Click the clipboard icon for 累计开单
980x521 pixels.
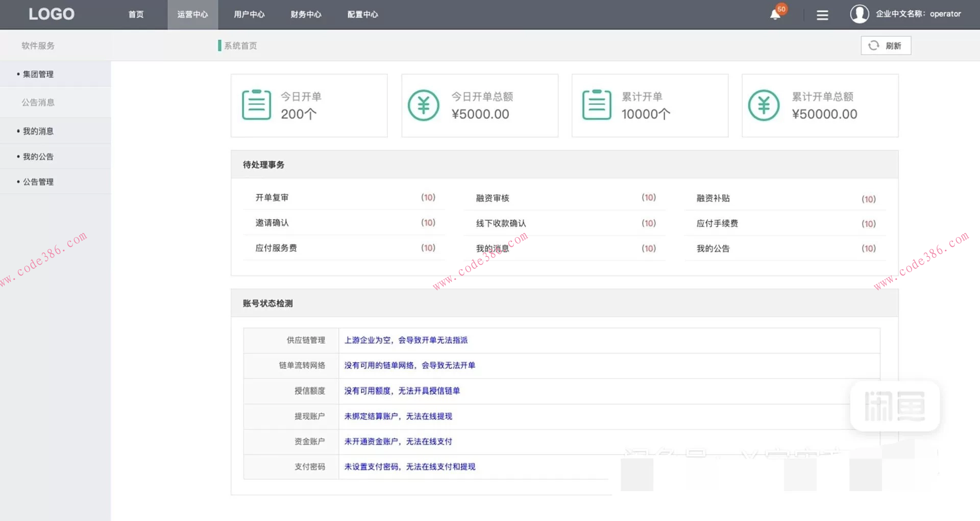tap(596, 105)
